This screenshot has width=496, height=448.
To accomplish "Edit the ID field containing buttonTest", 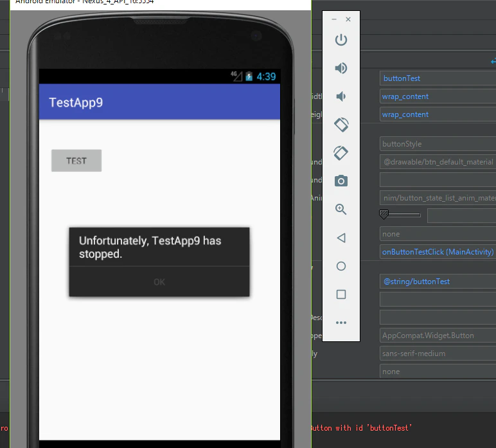I will (x=438, y=78).
